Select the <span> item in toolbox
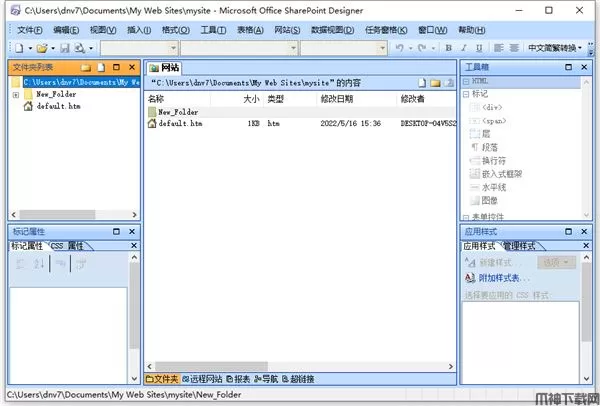600x406 pixels. pos(488,121)
